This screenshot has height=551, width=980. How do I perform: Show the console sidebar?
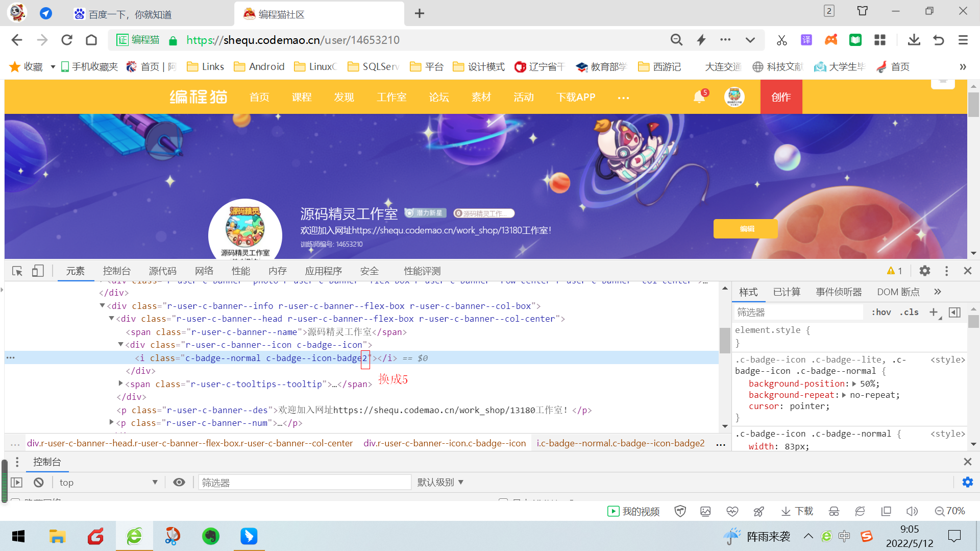pyautogui.click(x=17, y=482)
